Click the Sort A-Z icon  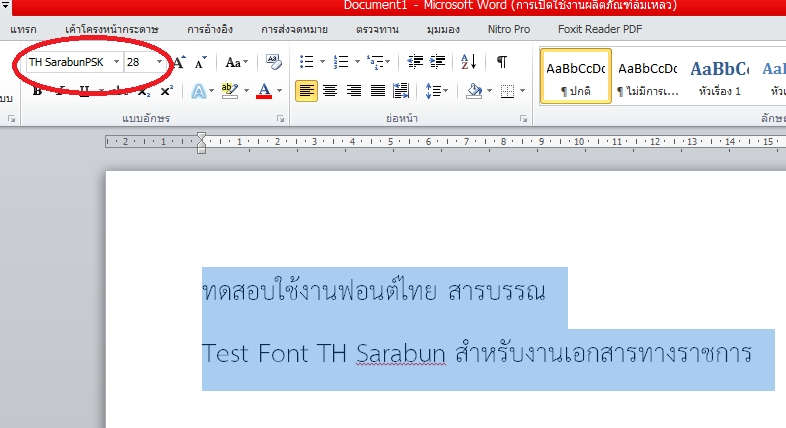pos(468,62)
